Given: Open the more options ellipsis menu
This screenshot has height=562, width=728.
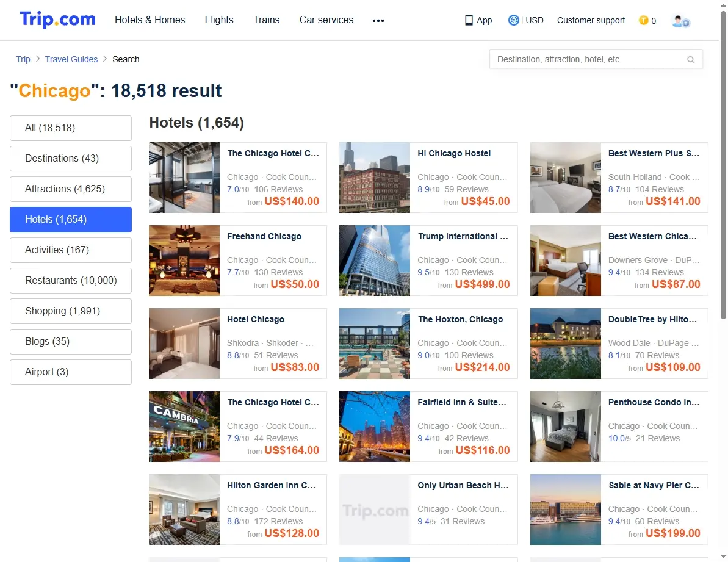Looking at the screenshot, I should click(x=378, y=20).
